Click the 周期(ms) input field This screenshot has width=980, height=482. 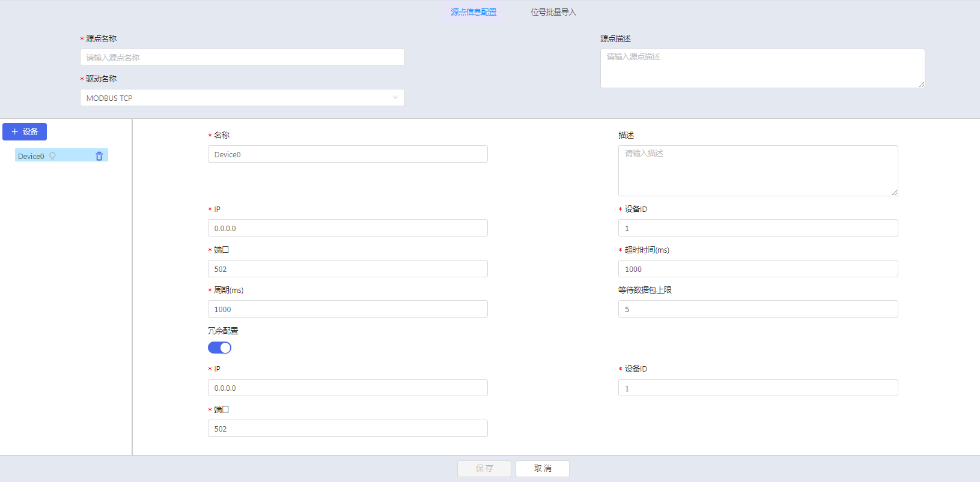pyautogui.click(x=347, y=309)
